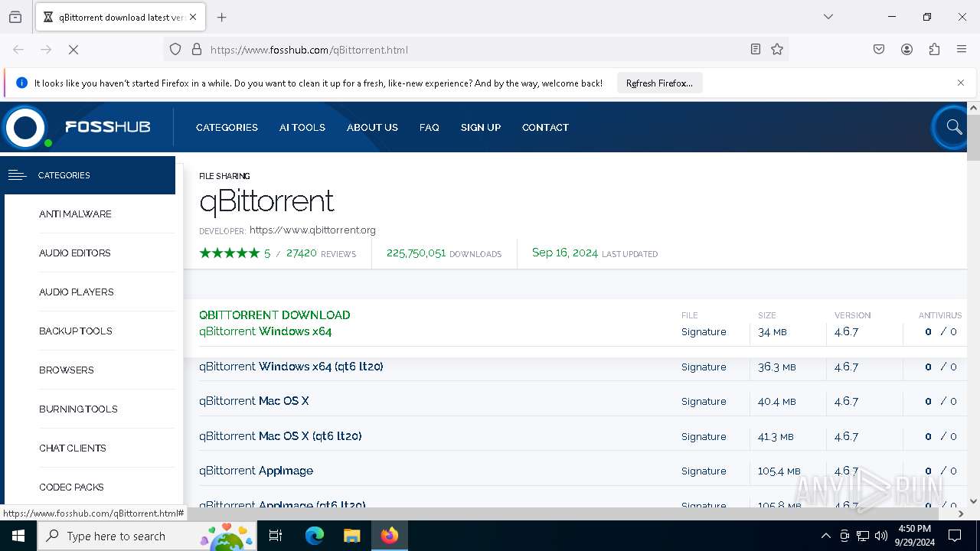This screenshot has height=551, width=980.
Task: Download qBittorrent Mac OS X (qt6 lt20)
Action: 280,436
